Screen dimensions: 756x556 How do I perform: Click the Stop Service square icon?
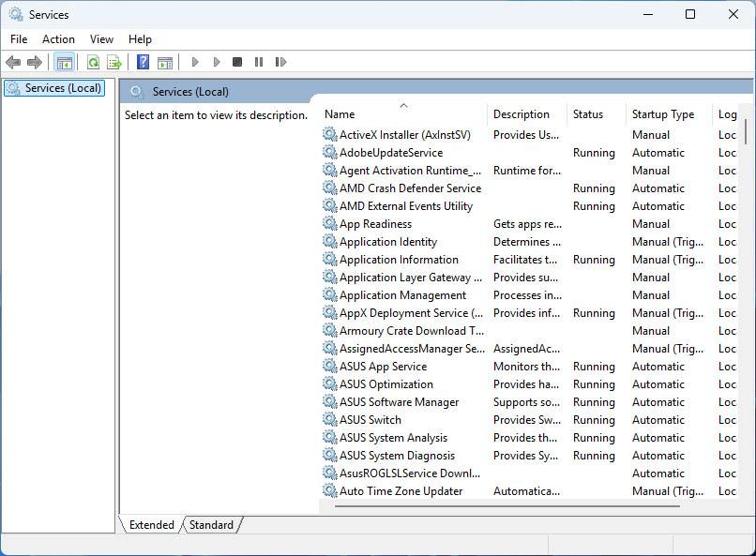pyautogui.click(x=237, y=62)
